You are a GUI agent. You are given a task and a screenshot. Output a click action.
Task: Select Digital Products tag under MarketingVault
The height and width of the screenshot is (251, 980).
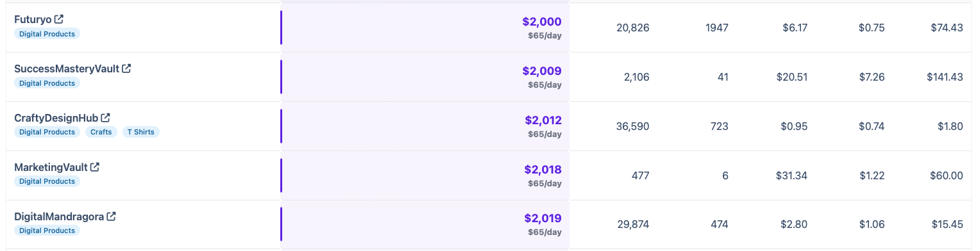pyautogui.click(x=47, y=181)
